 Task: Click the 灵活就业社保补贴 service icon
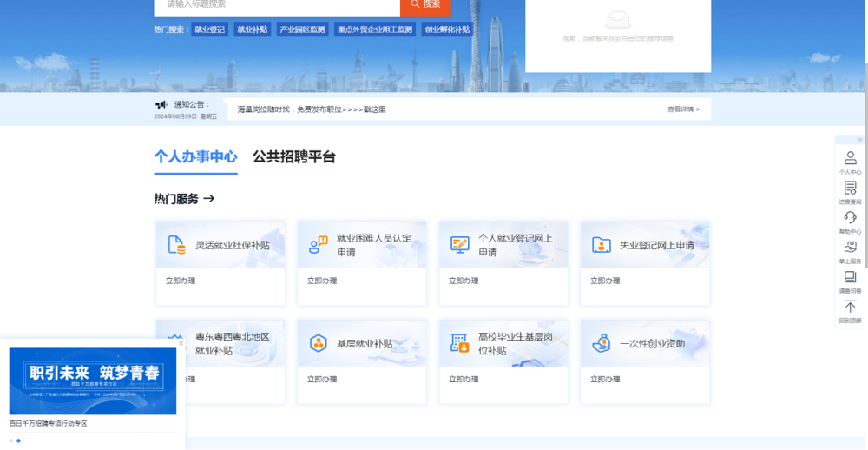[x=176, y=245]
